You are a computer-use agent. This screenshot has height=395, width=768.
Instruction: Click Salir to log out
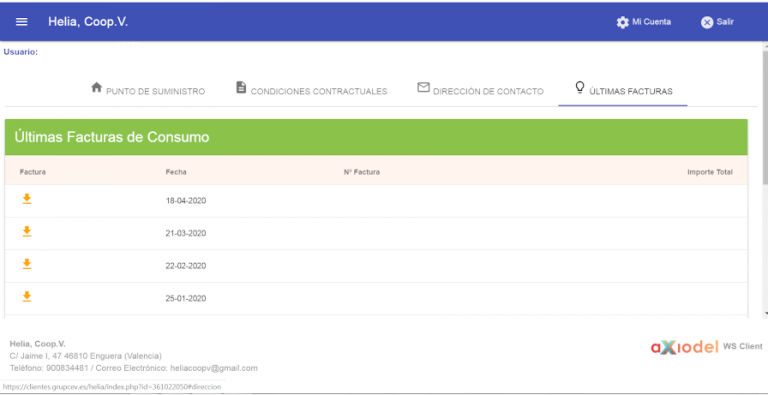point(718,22)
